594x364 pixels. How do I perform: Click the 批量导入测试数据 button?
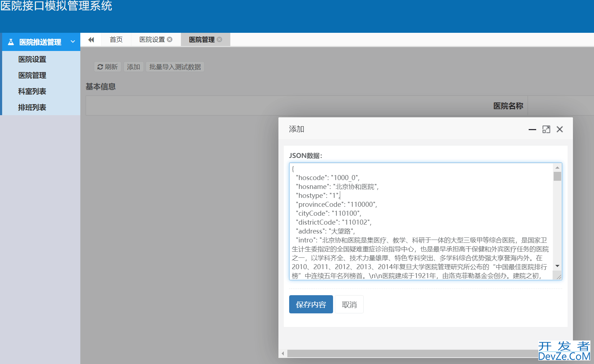[175, 67]
